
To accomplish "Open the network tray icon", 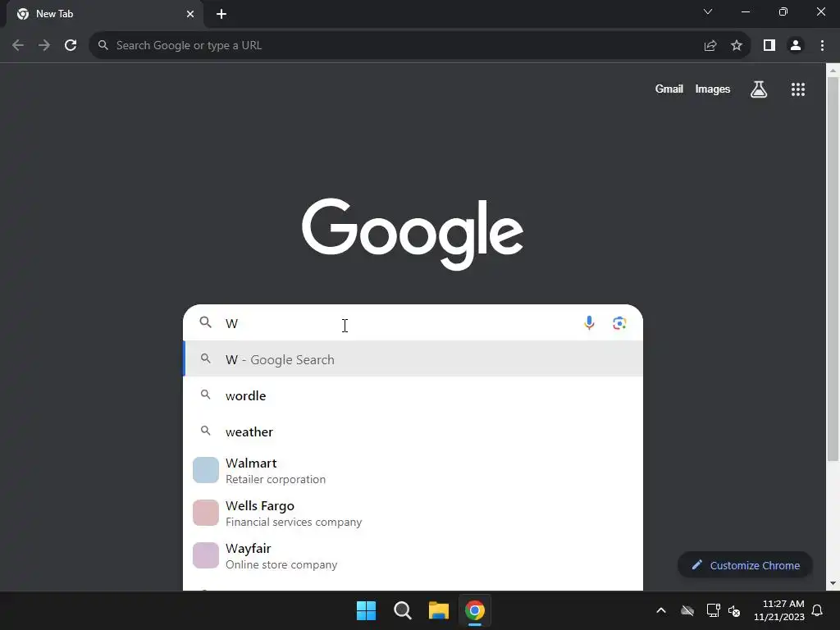I will click(713, 610).
